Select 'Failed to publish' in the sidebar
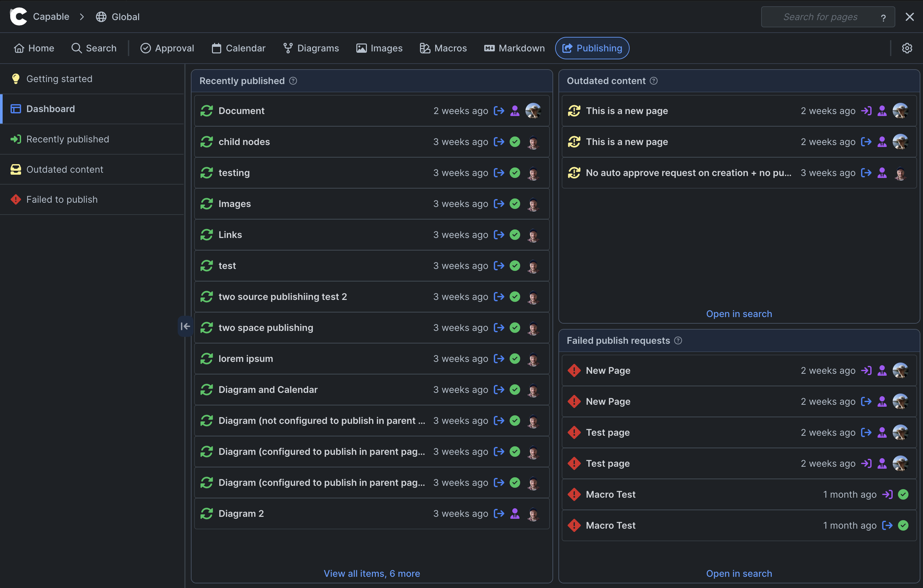Image resolution: width=923 pixels, height=588 pixels. point(62,199)
